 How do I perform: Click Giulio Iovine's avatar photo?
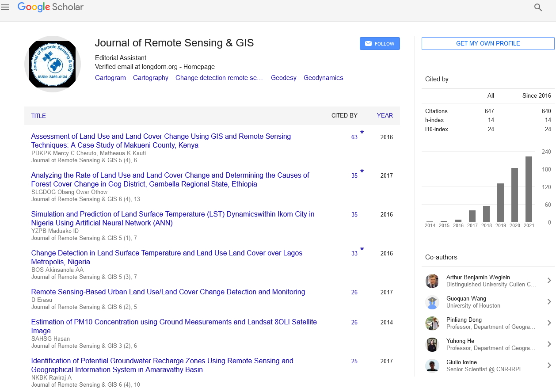click(x=432, y=366)
